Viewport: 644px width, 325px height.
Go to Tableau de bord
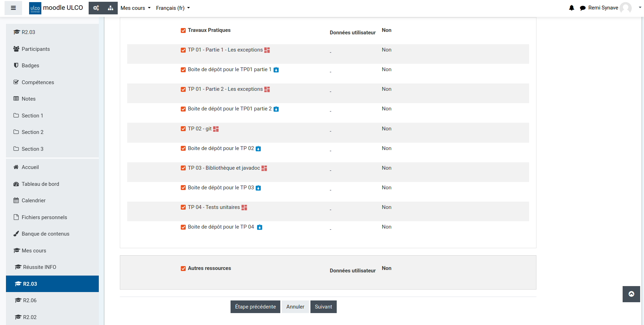point(40,184)
